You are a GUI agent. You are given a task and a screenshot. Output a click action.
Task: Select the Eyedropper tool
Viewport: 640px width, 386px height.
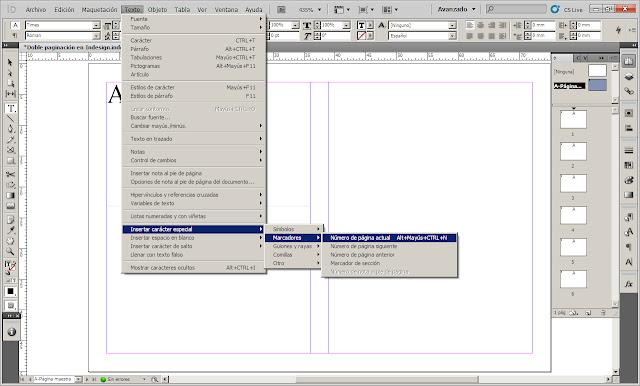click(x=11, y=231)
